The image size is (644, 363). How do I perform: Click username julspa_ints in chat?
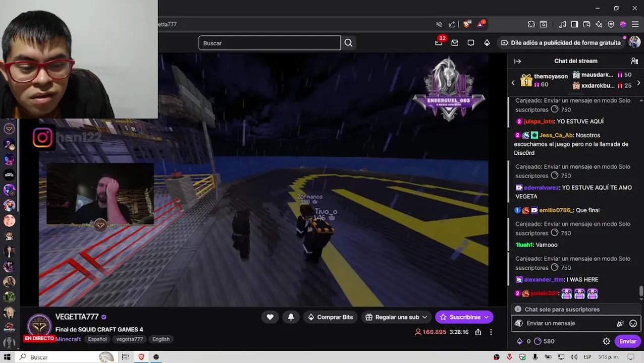(539, 122)
